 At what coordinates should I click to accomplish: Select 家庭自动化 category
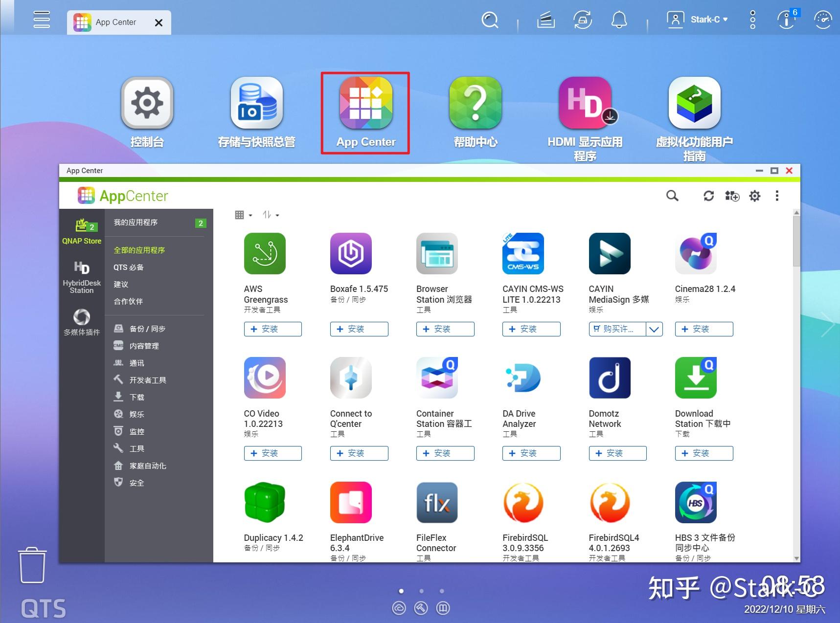[140, 466]
